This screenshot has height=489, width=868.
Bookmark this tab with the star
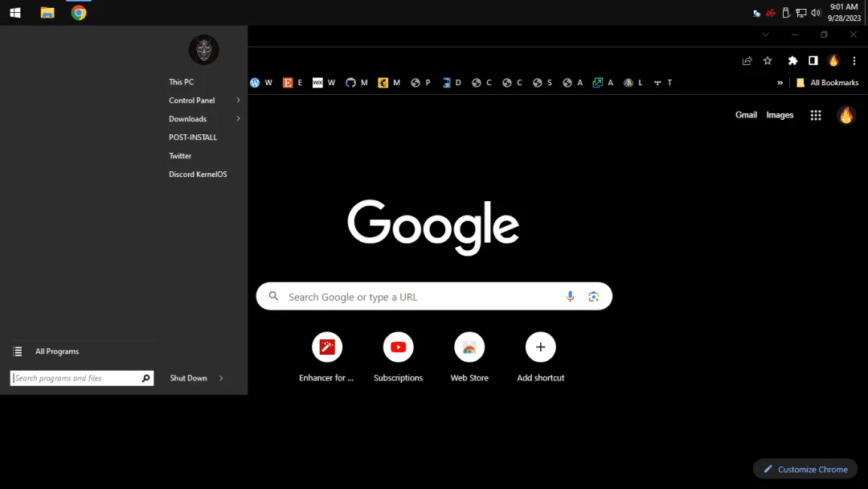coord(768,61)
